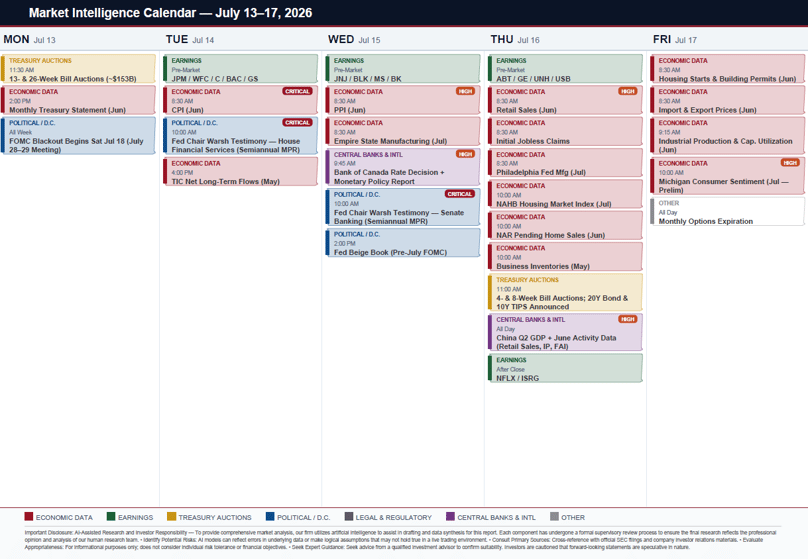Screen dimensions: 808x559
Task: Click the Legal & Regulatory legend label
Action: (x=394, y=517)
